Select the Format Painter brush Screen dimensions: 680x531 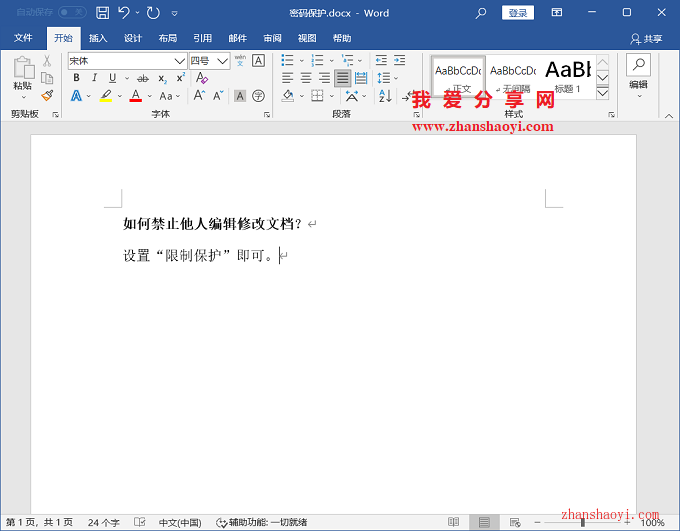[x=47, y=95]
